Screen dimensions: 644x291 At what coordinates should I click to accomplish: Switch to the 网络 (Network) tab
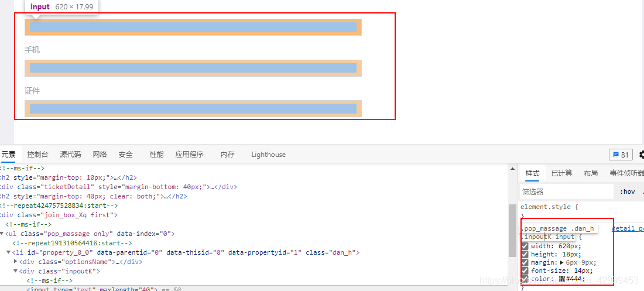pyautogui.click(x=100, y=155)
